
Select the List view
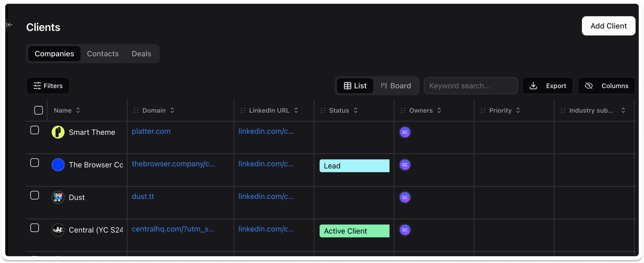point(355,86)
